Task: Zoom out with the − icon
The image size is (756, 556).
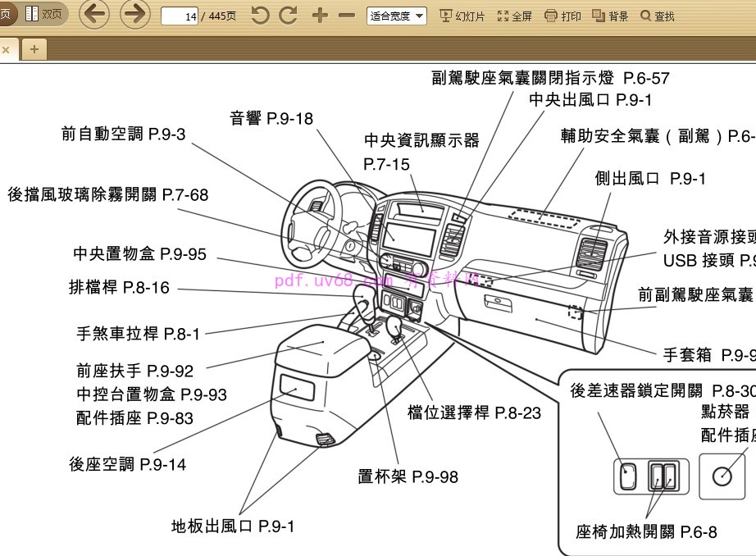Action: click(346, 15)
